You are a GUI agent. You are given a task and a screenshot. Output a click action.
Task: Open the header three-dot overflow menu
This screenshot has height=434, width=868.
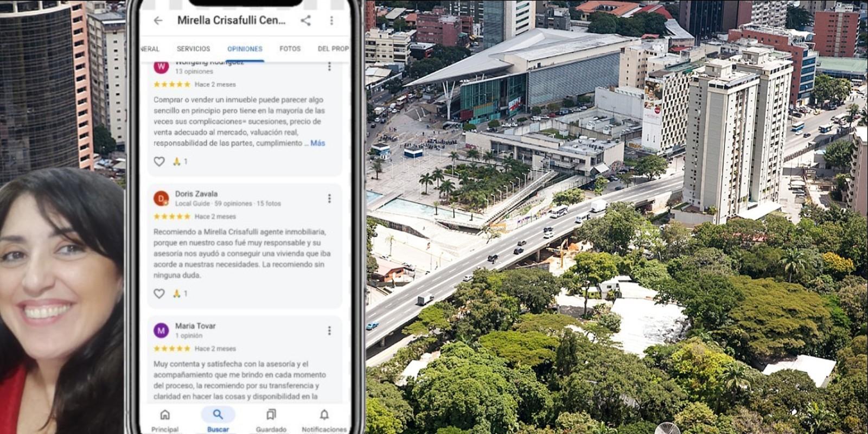click(331, 21)
